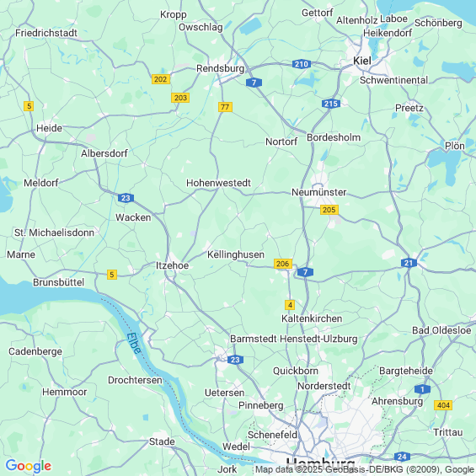The image size is (476, 476).
Task: Click the Elbe river label
Action: coord(134,344)
